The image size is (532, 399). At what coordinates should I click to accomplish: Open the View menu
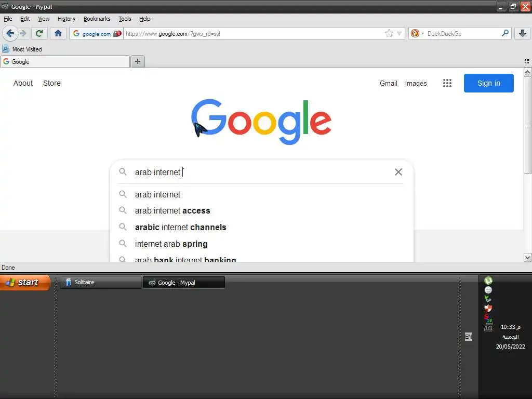coord(44,19)
